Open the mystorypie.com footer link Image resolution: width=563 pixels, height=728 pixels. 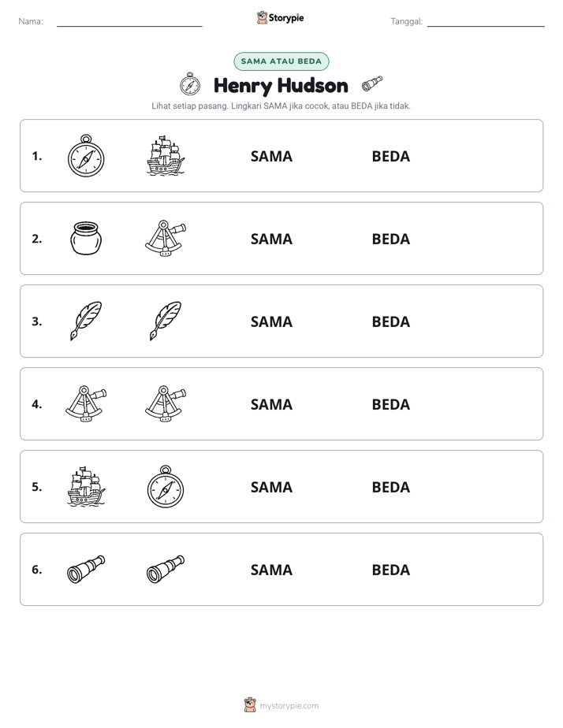pyautogui.click(x=289, y=706)
